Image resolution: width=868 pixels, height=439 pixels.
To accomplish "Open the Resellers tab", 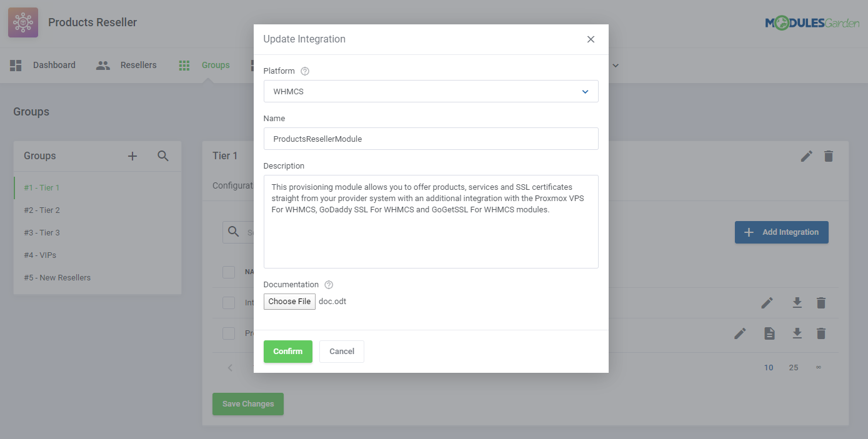I will click(x=139, y=65).
